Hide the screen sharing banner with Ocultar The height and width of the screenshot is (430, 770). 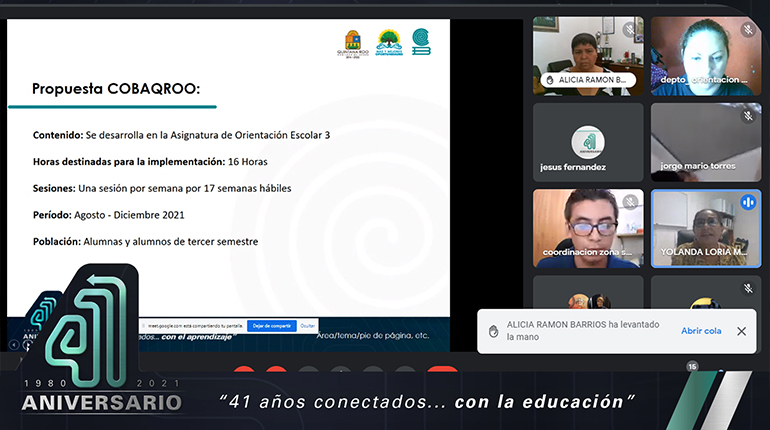coord(308,325)
